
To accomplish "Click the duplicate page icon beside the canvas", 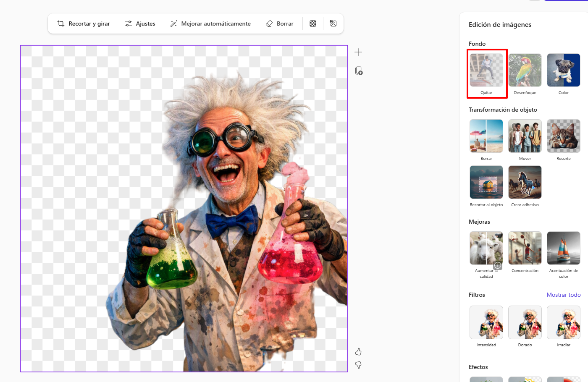I will (359, 71).
